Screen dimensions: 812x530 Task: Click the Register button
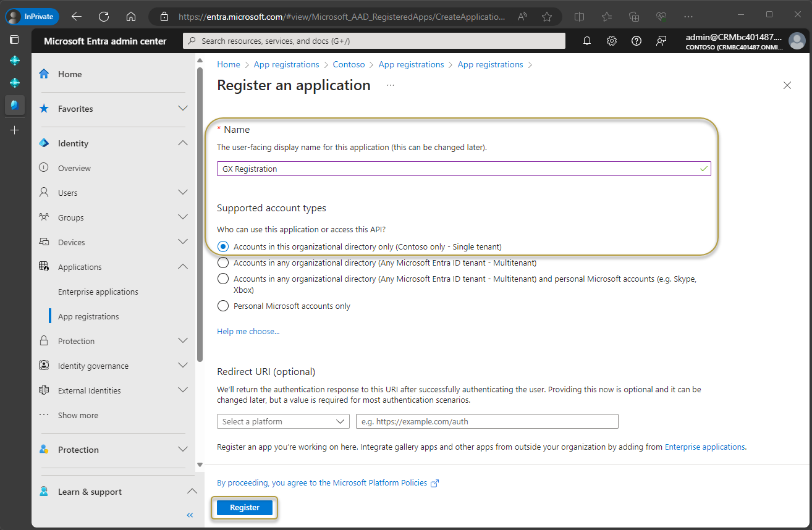245,508
